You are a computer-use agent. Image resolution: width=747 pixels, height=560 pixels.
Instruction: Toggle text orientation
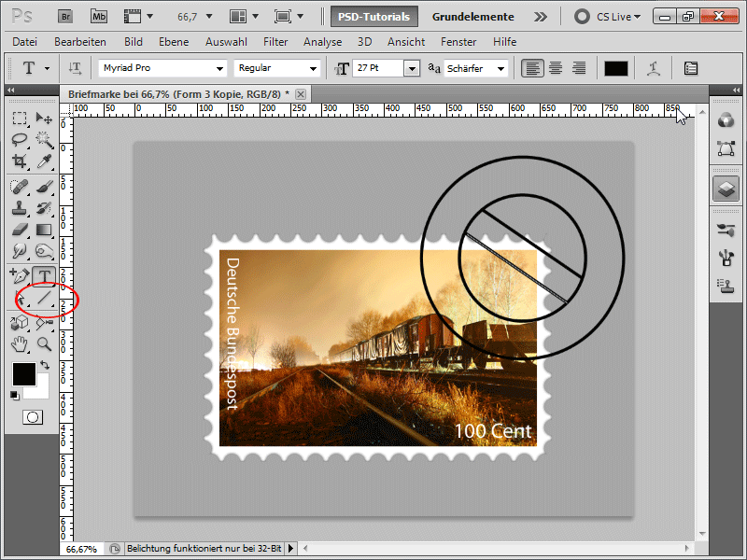75,68
